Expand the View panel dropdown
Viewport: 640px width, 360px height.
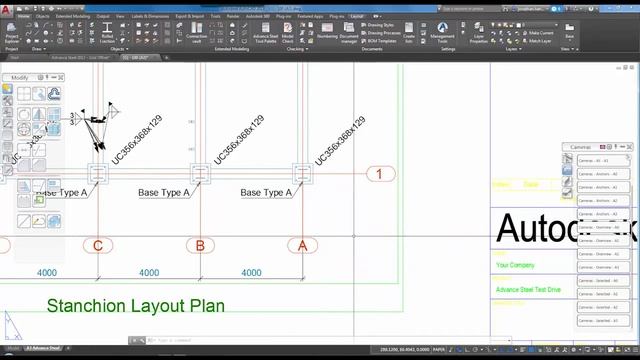[567, 49]
